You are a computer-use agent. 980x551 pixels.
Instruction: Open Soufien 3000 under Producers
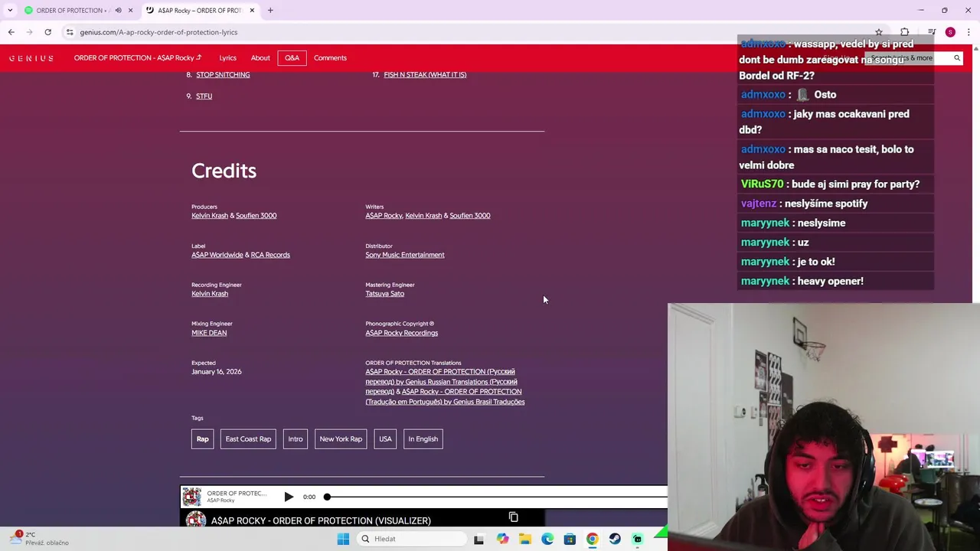pyautogui.click(x=256, y=216)
